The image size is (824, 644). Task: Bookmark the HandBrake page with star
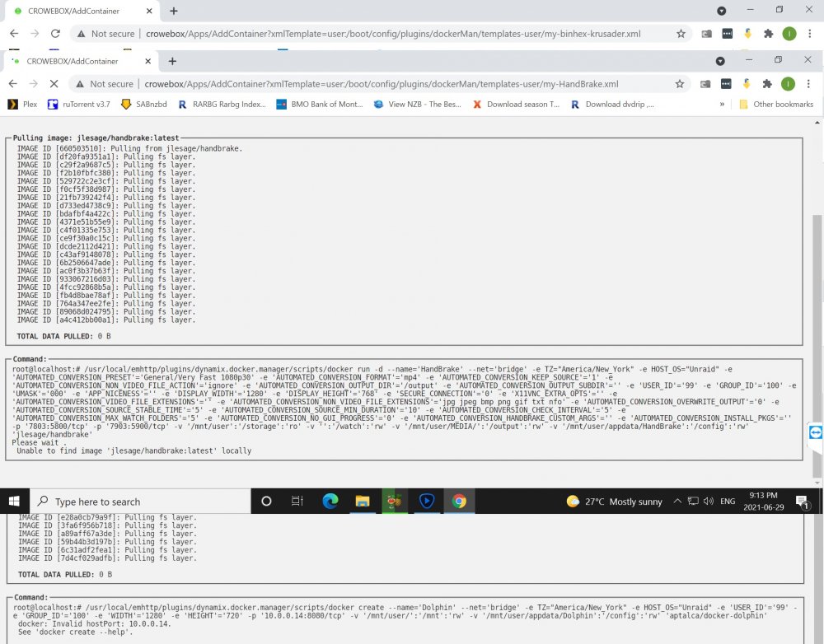(x=680, y=84)
